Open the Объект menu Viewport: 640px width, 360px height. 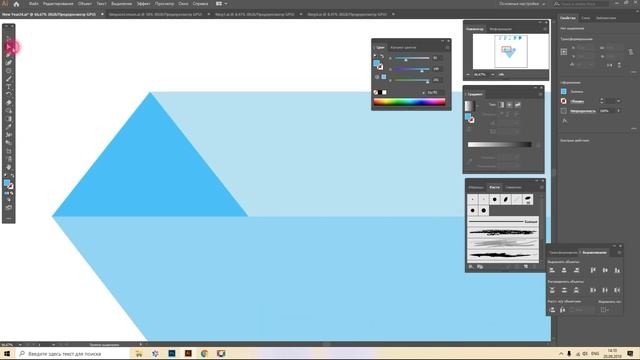coord(84,4)
